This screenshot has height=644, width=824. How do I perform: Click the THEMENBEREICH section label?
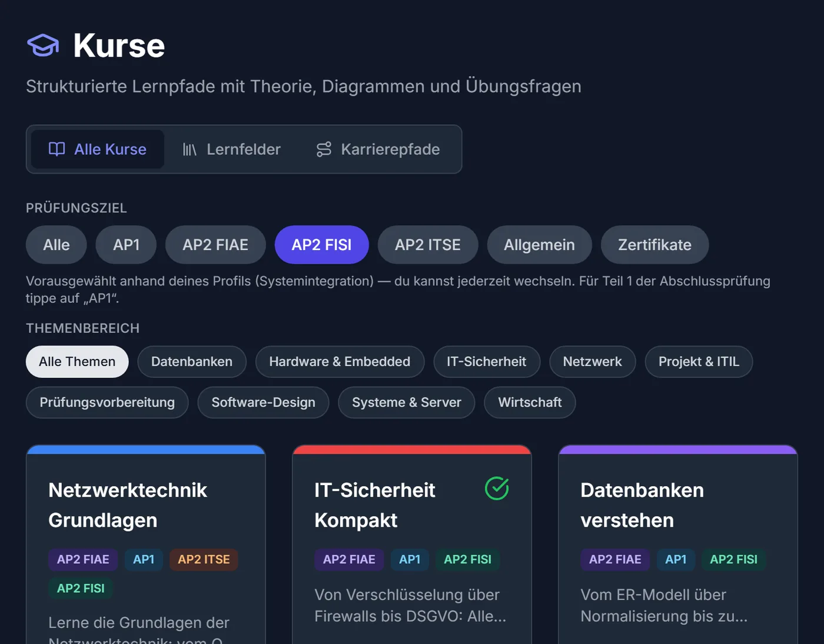[x=83, y=328]
